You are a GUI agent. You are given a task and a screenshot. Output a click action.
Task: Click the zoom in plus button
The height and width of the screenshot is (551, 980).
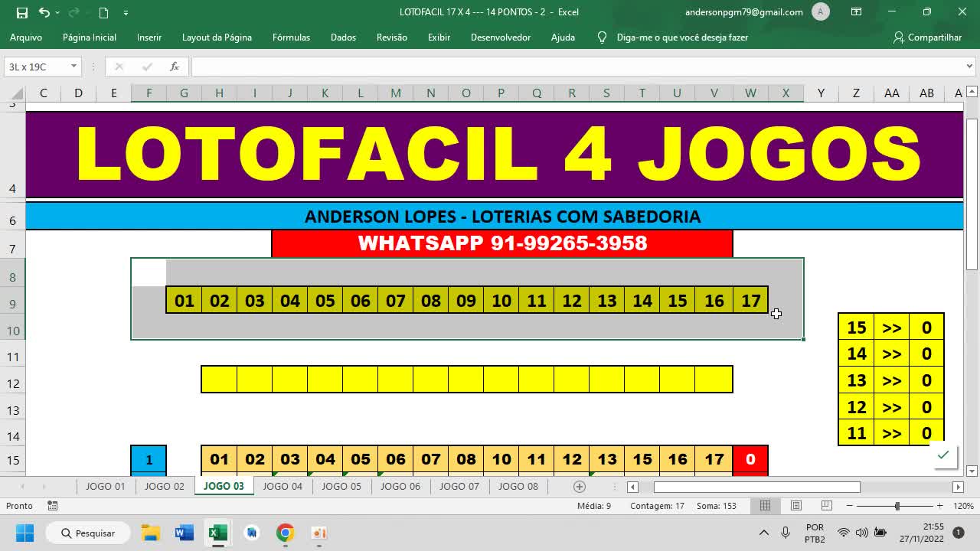click(x=939, y=506)
